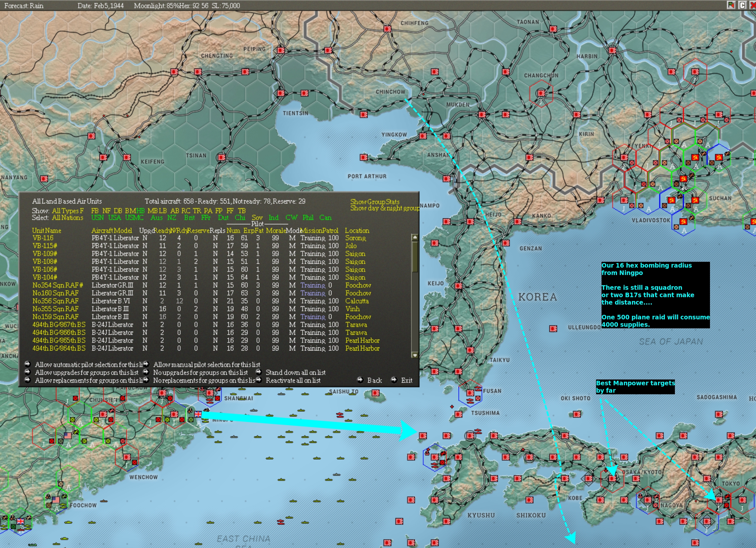Viewport: 756px width, 548px height.
Task: Click the Japanese base marker at Saishu To
Action: [375, 393]
